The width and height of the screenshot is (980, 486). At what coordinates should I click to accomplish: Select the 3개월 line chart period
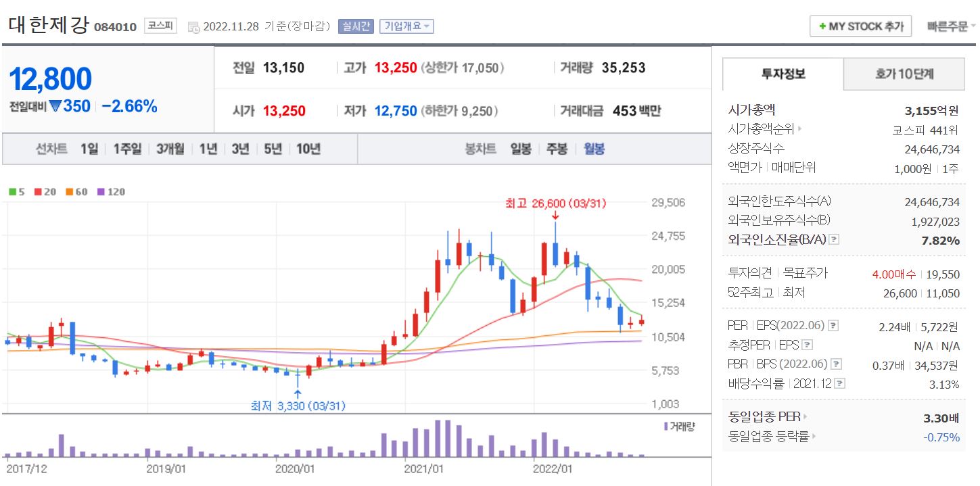click(x=170, y=149)
